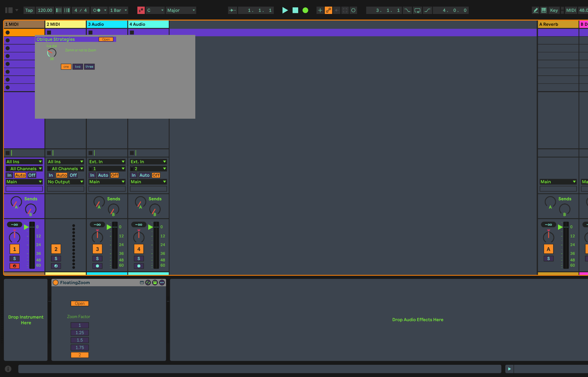Click the FloatingZoom save preset icon
The height and width of the screenshot is (377, 588).
155,283
